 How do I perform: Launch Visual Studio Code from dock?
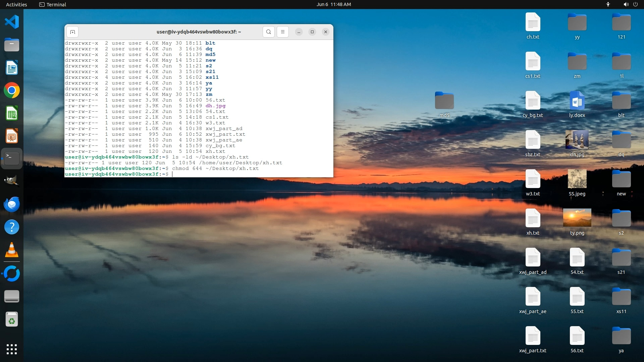click(12, 22)
